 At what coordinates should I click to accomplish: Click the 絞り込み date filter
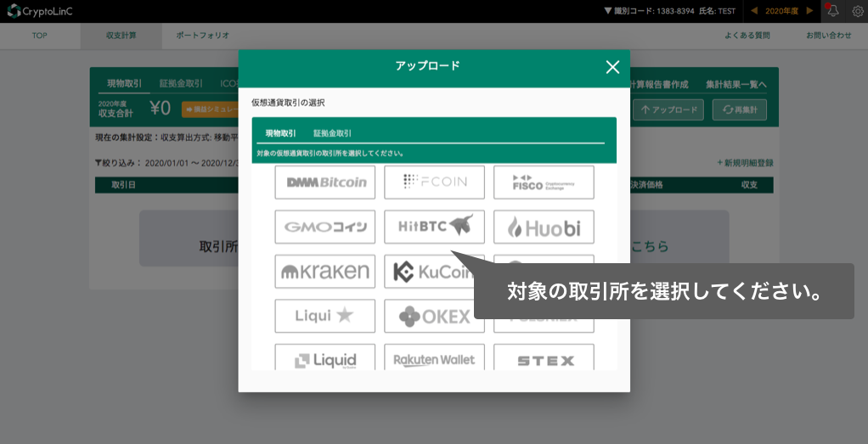click(x=166, y=163)
